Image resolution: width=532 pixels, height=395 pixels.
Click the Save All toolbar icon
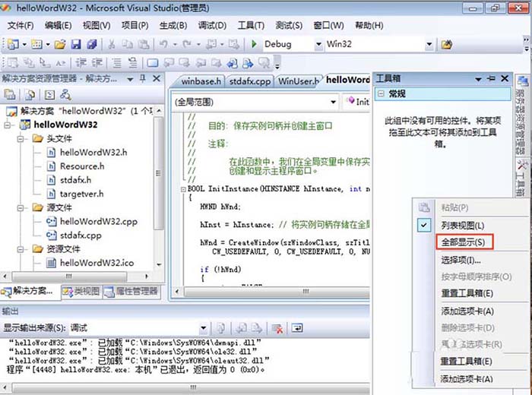pyautogui.click(x=91, y=45)
